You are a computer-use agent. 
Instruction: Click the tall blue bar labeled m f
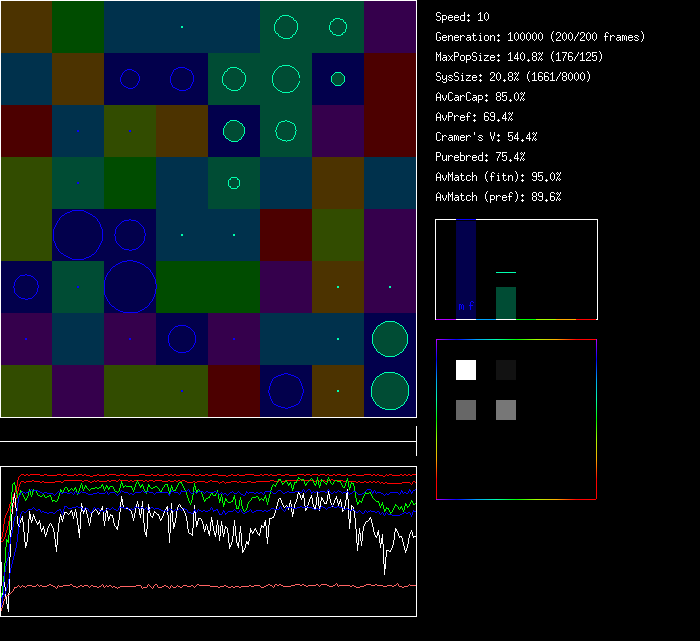coord(466,268)
